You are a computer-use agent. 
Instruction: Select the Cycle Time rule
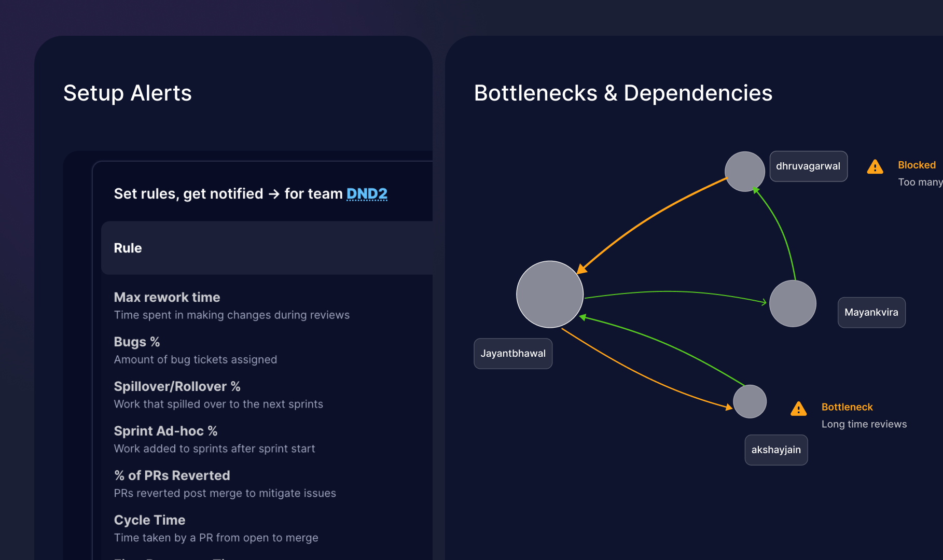click(x=149, y=520)
